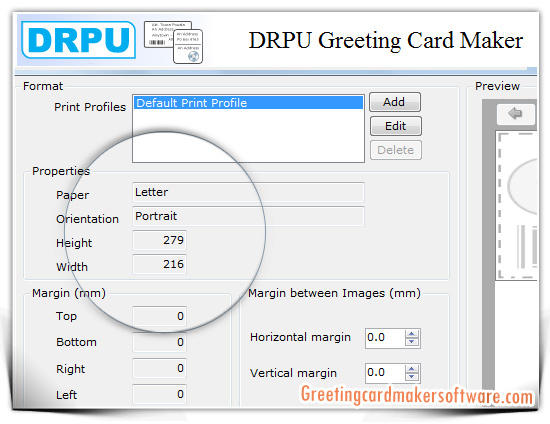The height and width of the screenshot is (424, 550).
Task: Click the Bottom margin field
Action: [x=160, y=342]
